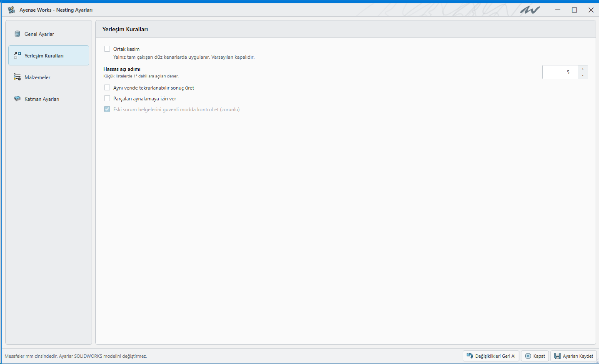Save settings with Ayarları Kaydet
This screenshot has width=599, height=364.
[x=574, y=356]
